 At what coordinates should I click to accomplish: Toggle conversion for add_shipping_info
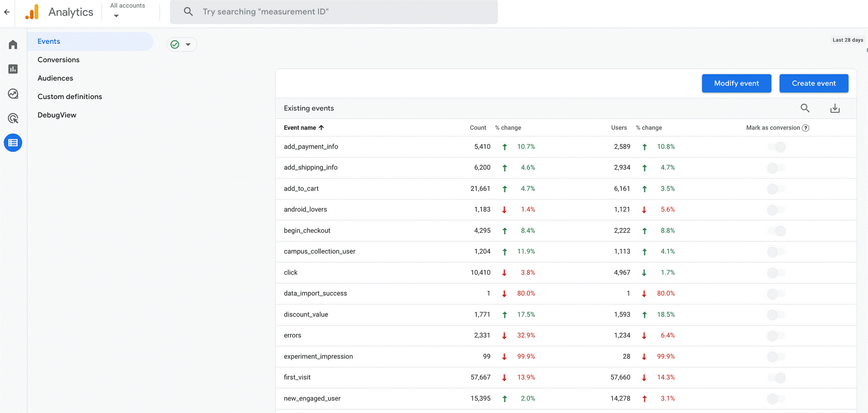pos(776,168)
